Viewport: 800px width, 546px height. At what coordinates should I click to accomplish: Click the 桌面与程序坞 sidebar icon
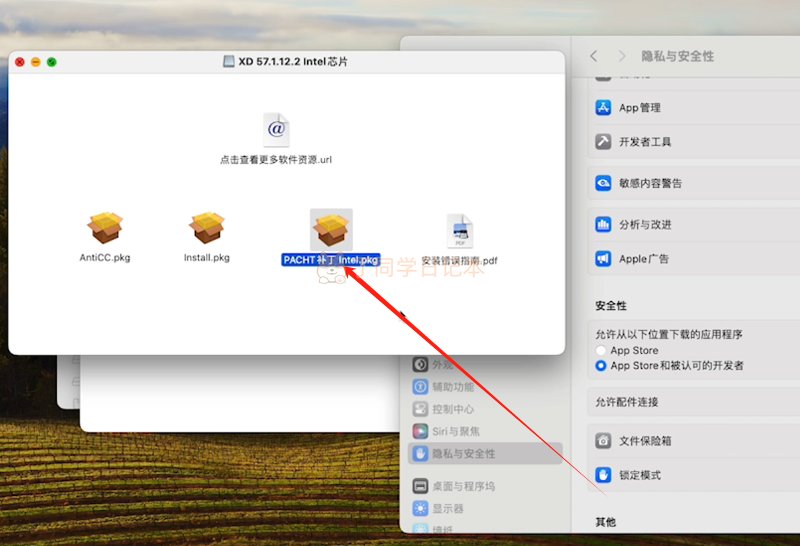coord(420,486)
